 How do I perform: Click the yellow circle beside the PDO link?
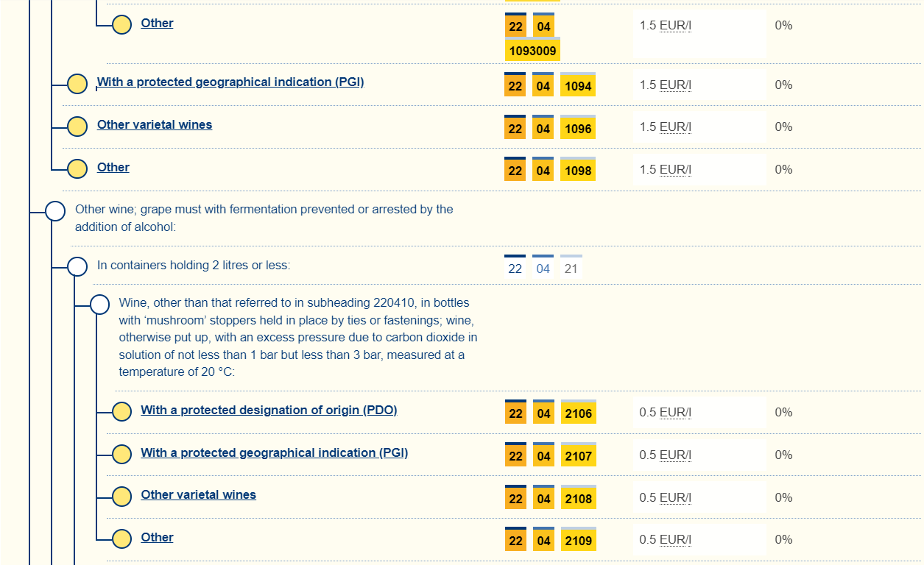(121, 412)
